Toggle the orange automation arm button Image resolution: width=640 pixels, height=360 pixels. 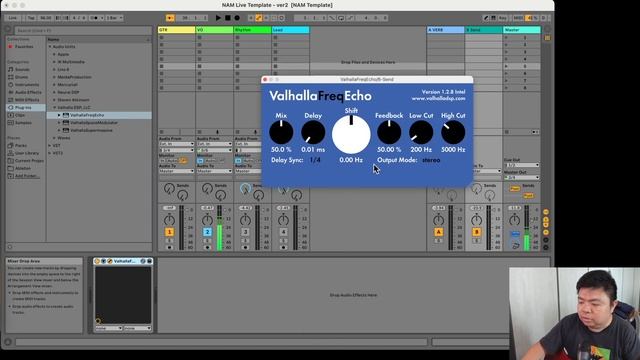(x=258, y=18)
